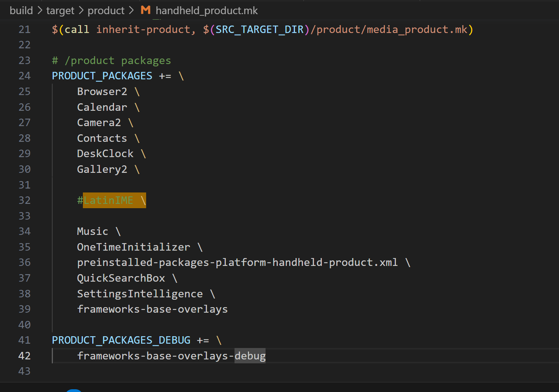Click the 'build' breadcrumb segment
The image size is (559, 392).
pyautogui.click(x=21, y=11)
